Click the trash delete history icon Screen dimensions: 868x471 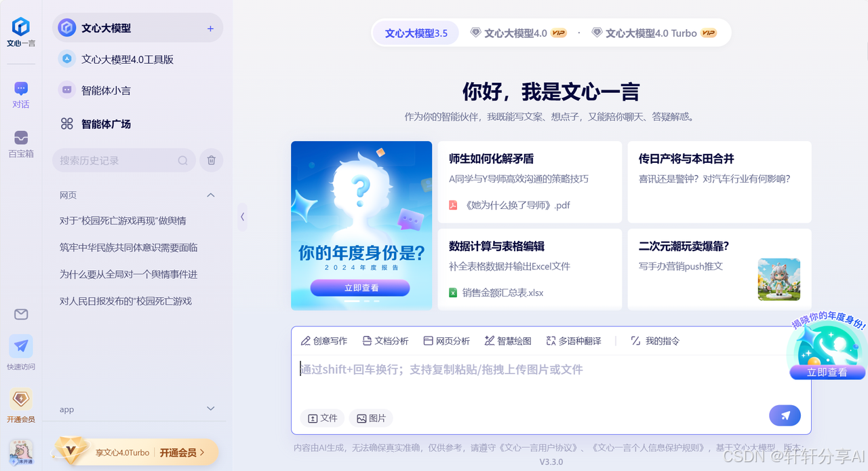coord(211,161)
